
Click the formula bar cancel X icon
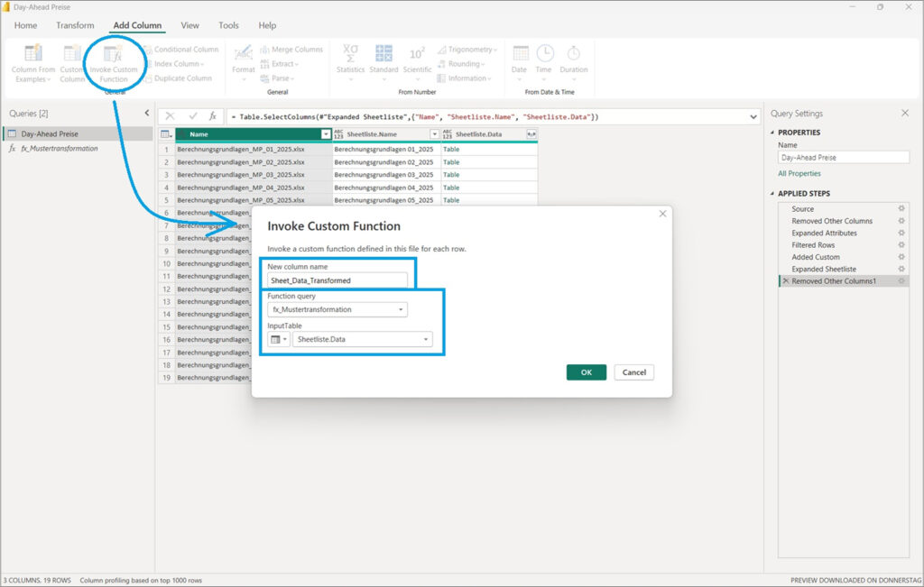pos(170,116)
